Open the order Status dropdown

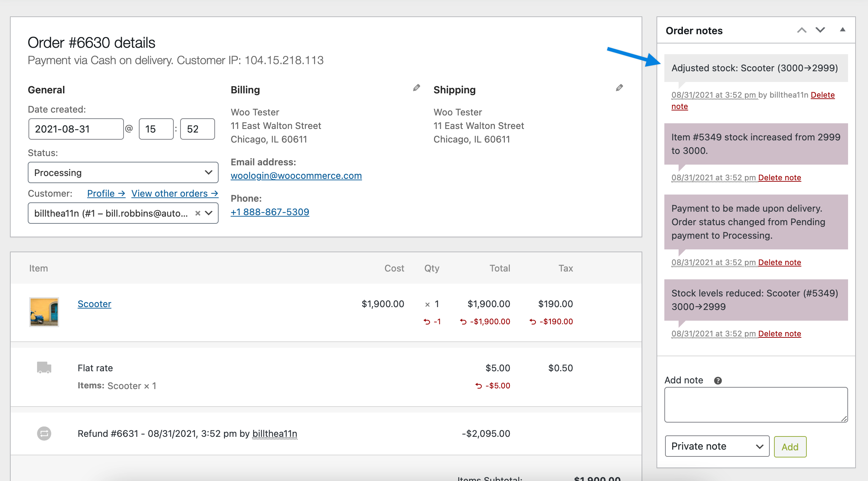point(123,172)
